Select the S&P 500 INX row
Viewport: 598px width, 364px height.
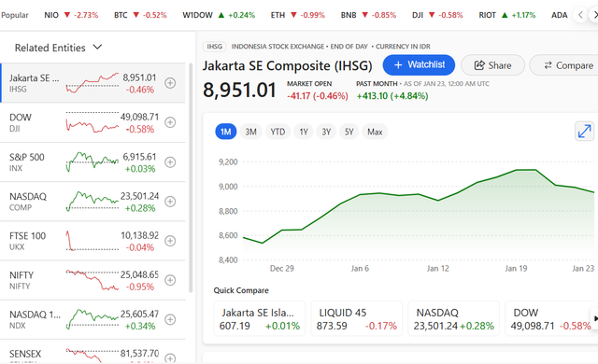click(93, 162)
